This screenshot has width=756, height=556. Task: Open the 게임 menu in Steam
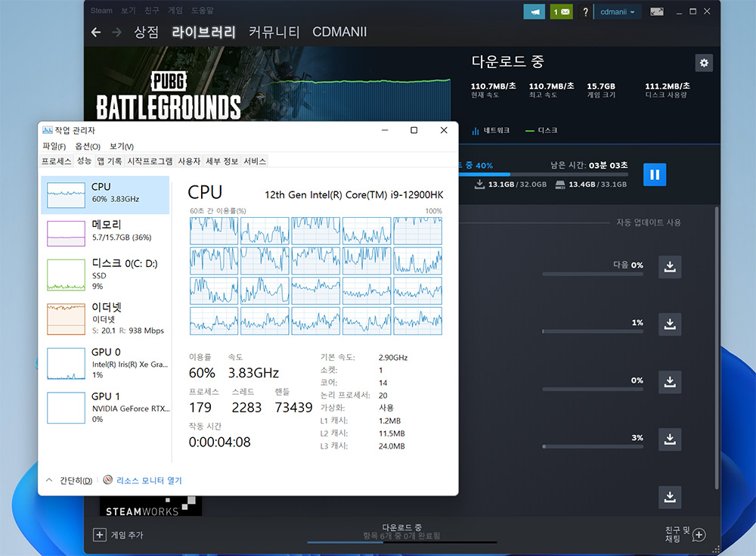[175, 11]
